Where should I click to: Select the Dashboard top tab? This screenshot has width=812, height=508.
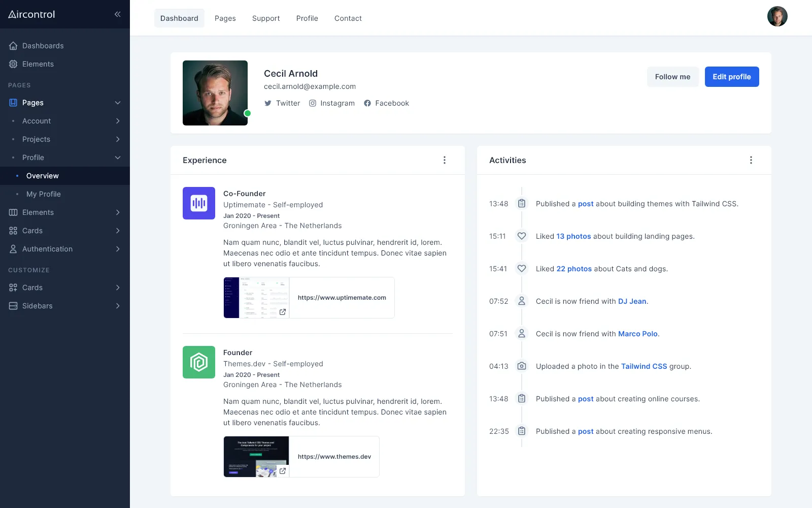point(179,18)
